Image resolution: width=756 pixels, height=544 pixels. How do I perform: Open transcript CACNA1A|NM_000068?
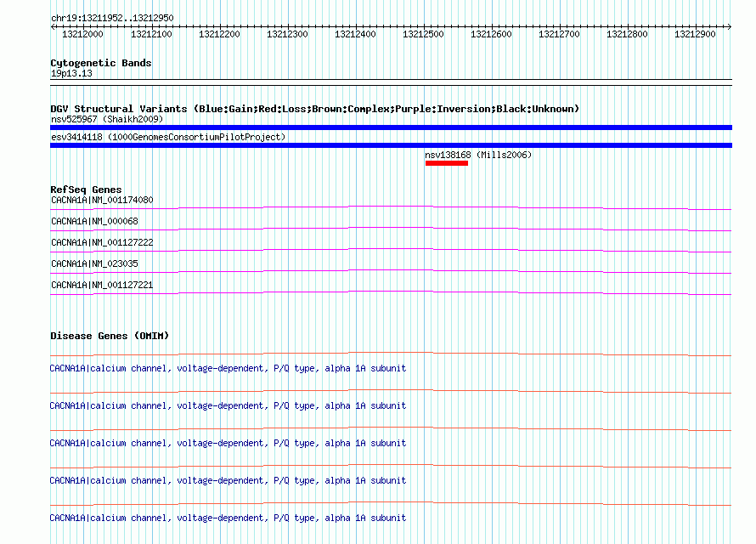pyautogui.click(x=94, y=221)
